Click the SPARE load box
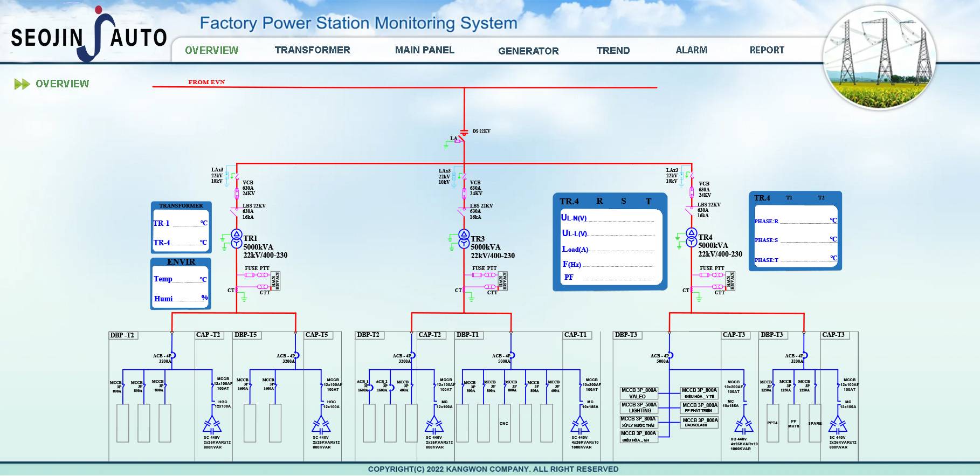This screenshot has width=980, height=476. 815,423
